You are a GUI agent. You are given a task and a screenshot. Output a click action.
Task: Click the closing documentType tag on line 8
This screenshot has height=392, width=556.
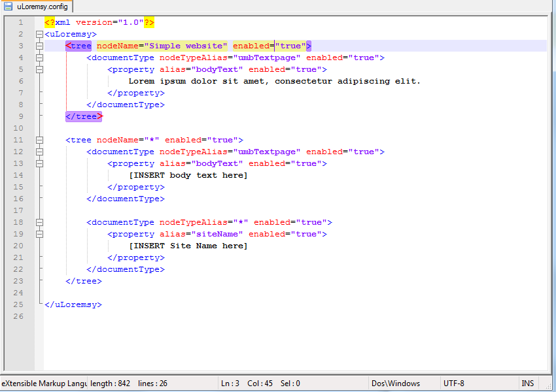[x=126, y=105]
